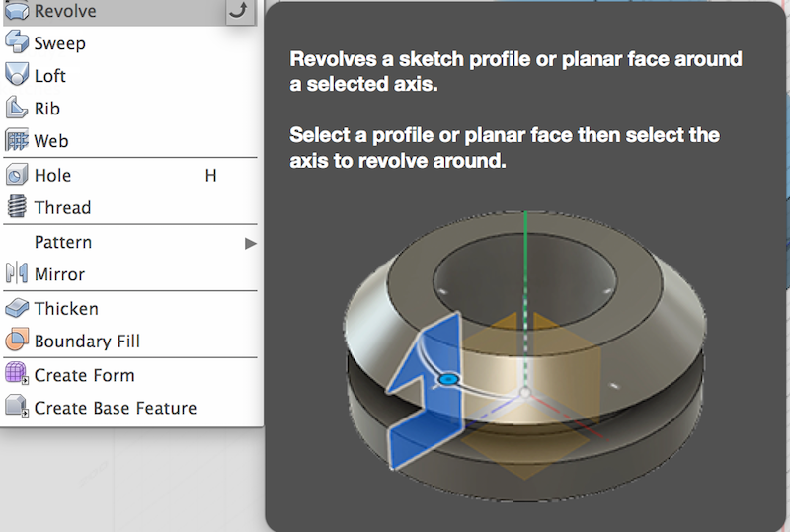This screenshot has height=532, width=790.
Task: Click the curved arrow button beside Revolve
Action: tap(241, 11)
